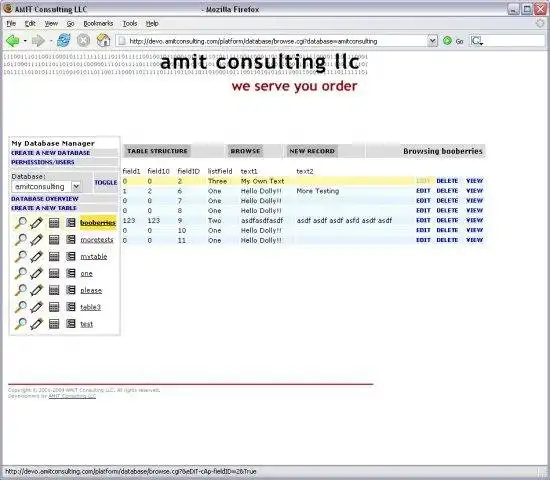This screenshot has width=550, height=480.
Task: Open the Bookmarks menu
Action: pos(98,24)
